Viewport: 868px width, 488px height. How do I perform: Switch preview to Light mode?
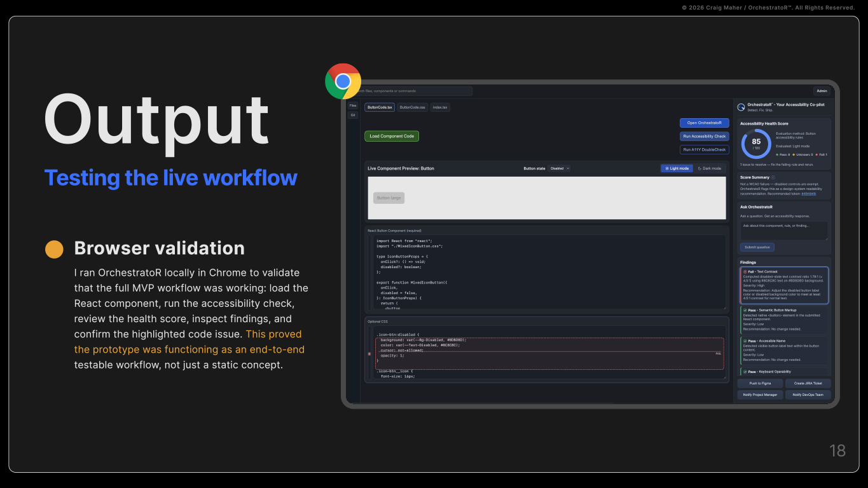click(677, 168)
